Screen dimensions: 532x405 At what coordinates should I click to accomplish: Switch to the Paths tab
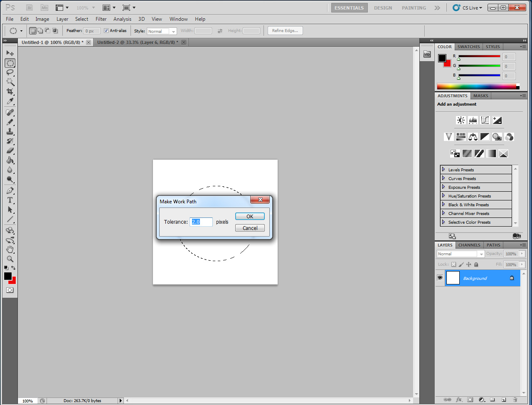coord(493,245)
